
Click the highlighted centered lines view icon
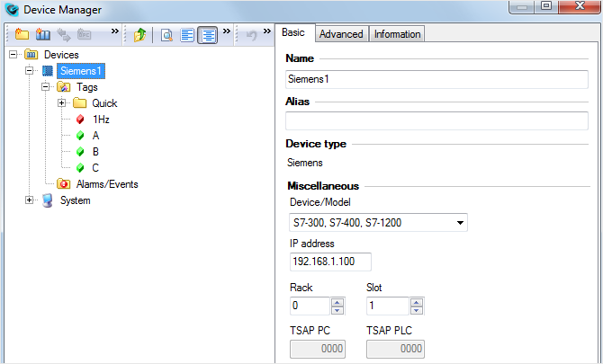(208, 35)
